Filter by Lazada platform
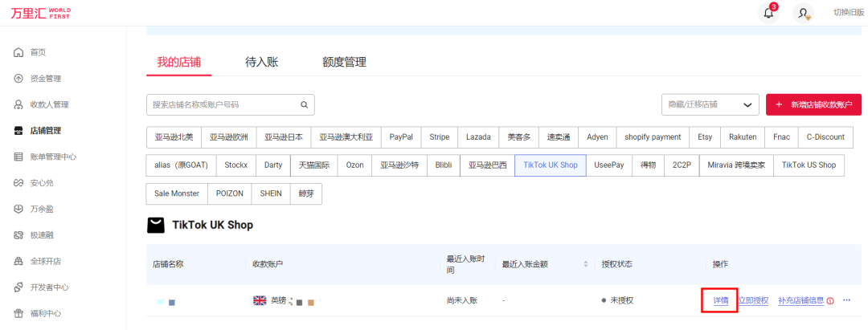Image resolution: width=868 pixels, height=330 pixels. tap(478, 137)
